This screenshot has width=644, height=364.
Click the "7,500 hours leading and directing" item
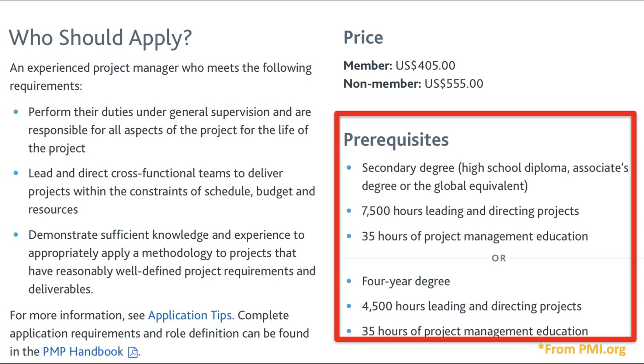pos(470,211)
